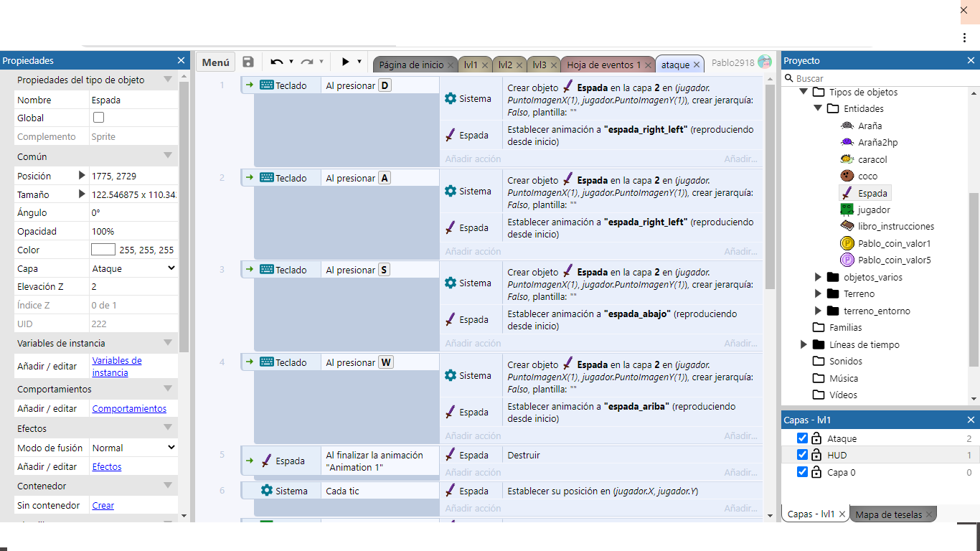Viewport: 980px width, 551px height.
Task: Click the Comportamientos link
Action: pyautogui.click(x=129, y=408)
